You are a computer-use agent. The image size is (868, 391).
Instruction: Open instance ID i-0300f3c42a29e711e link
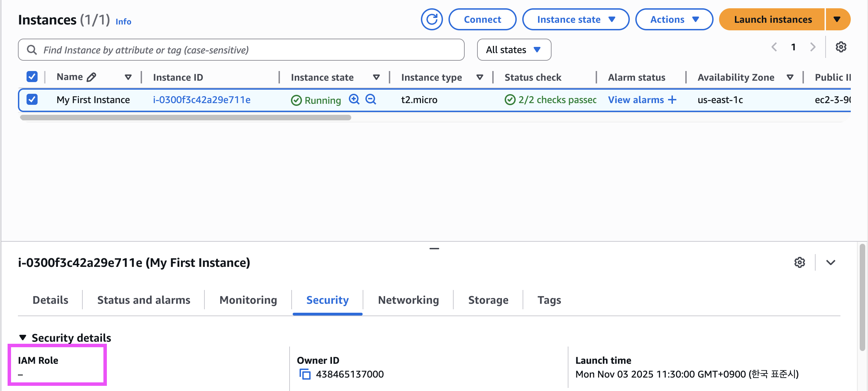202,100
